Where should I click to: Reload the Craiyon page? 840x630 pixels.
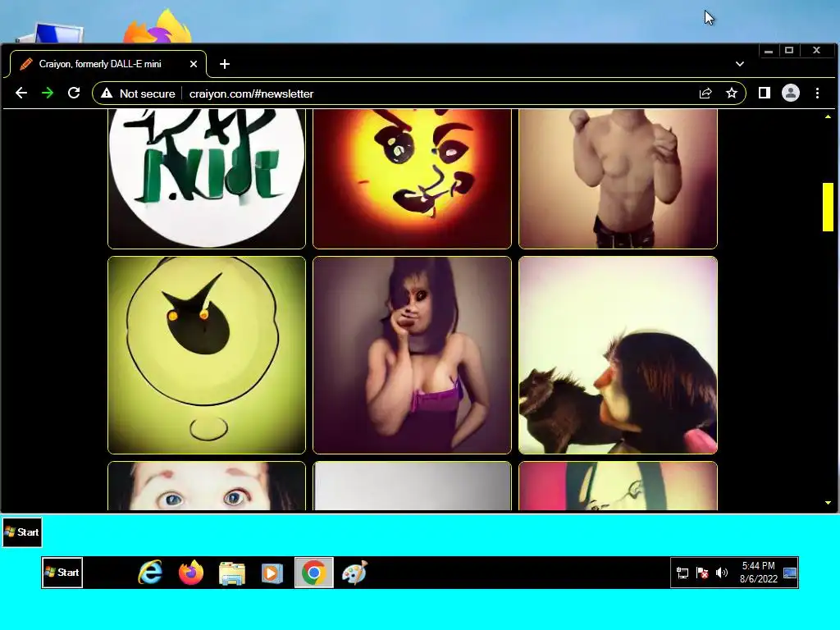tap(74, 94)
